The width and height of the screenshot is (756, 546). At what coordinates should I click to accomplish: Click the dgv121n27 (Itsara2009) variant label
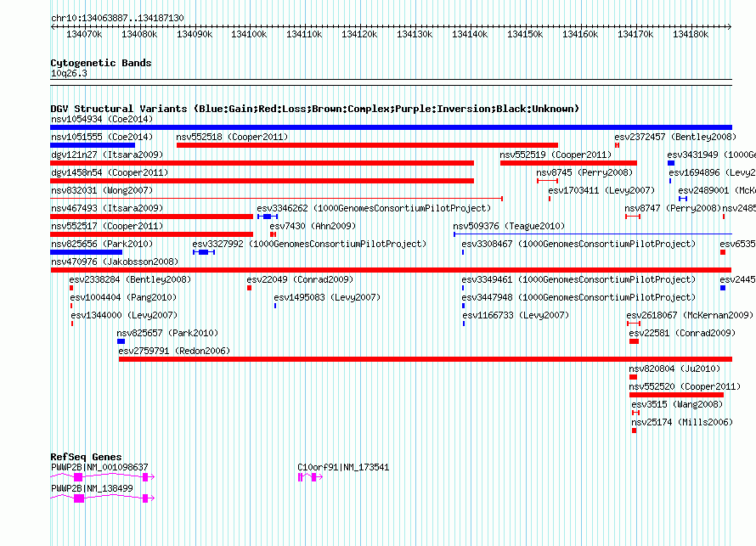107,155
